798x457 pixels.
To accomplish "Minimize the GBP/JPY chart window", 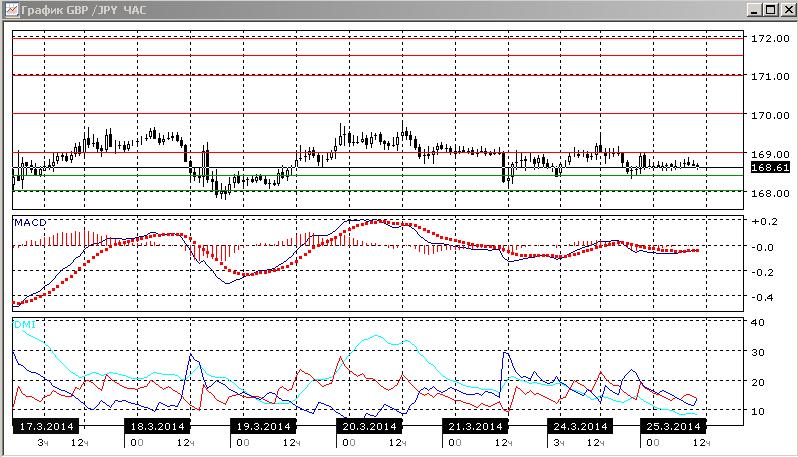I will (x=754, y=10).
